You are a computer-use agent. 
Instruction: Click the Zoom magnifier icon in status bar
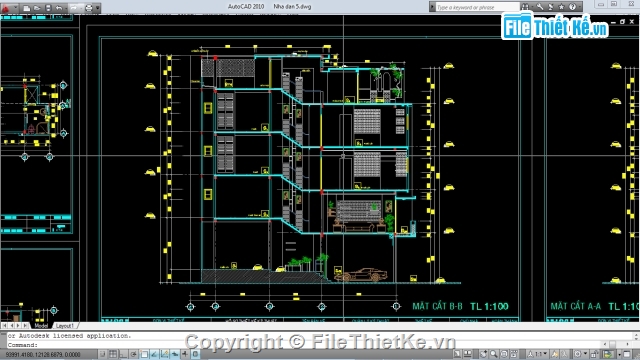(494, 354)
